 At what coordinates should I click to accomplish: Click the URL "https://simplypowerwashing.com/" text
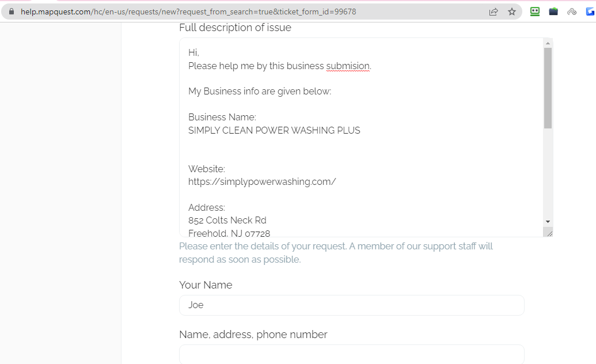(262, 182)
